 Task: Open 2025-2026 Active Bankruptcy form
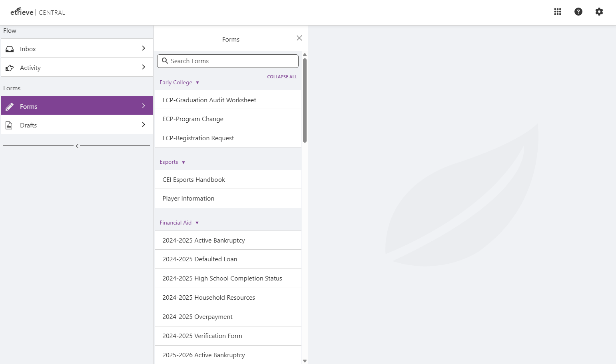pyautogui.click(x=228, y=355)
